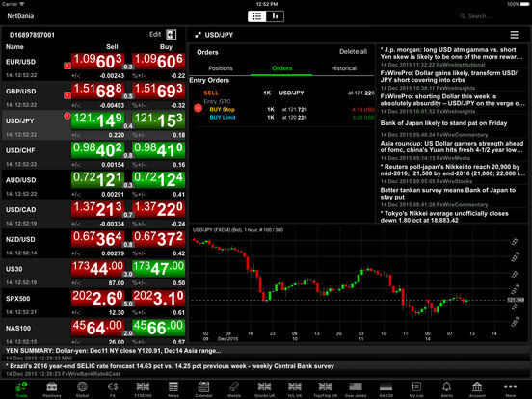Open the Metals icon

point(234,389)
